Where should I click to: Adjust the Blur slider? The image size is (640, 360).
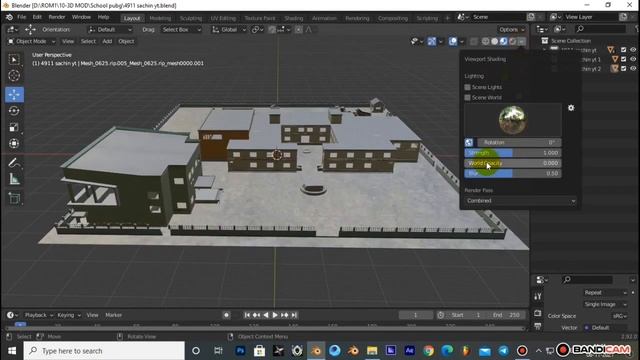[x=513, y=173]
